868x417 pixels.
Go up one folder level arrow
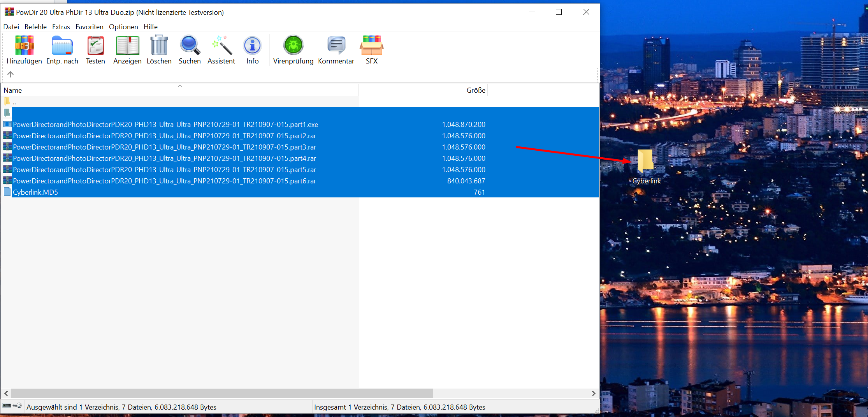click(x=11, y=74)
